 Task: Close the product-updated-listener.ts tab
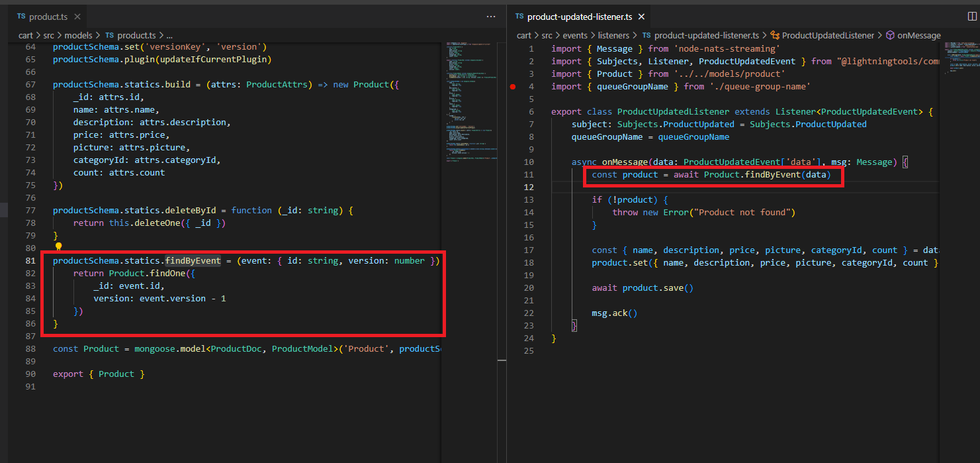(641, 17)
